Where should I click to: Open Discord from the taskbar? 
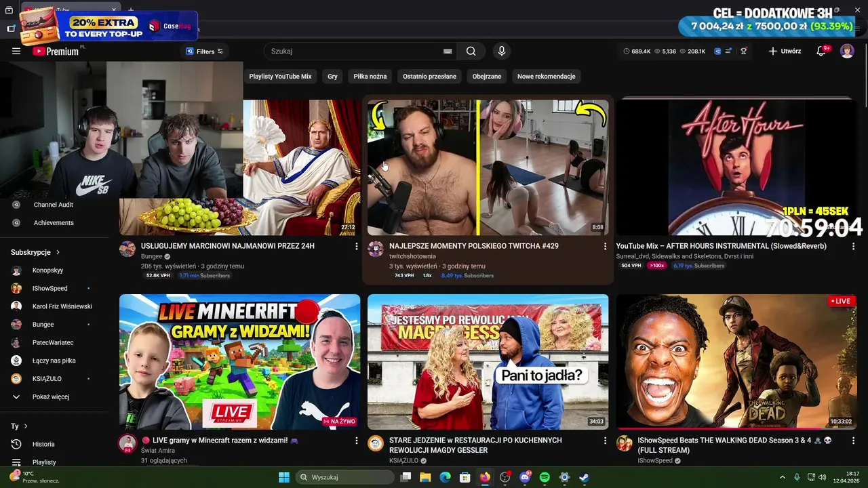[x=525, y=477]
